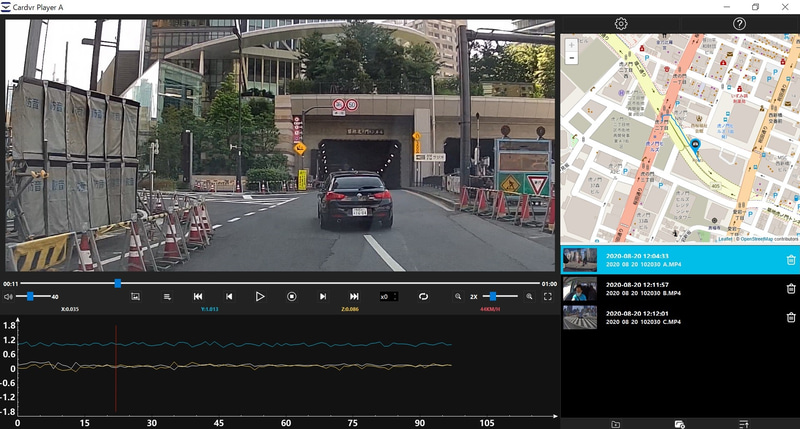Delete the C.MP4 file with trash icon
The image size is (800, 429).
pyautogui.click(x=791, y=317)
